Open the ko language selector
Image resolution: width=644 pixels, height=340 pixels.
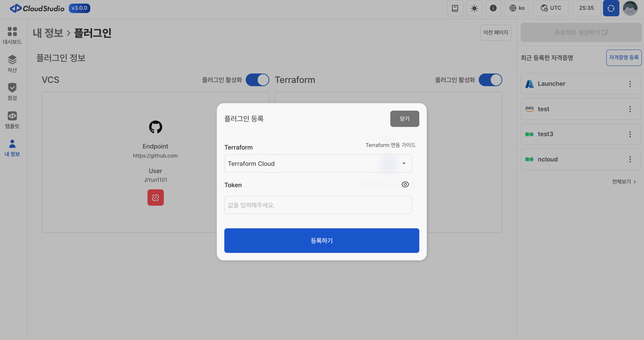click(x=517, y=8)
